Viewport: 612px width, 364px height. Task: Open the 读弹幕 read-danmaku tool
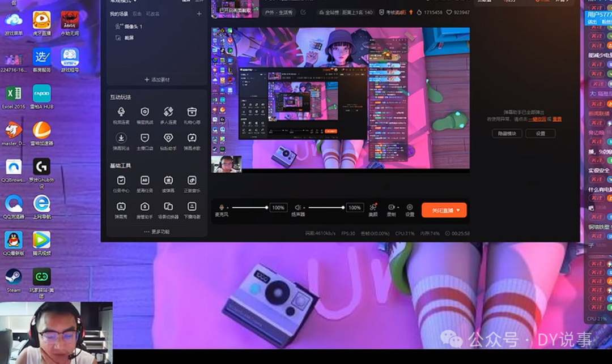[x=168, y=184]
